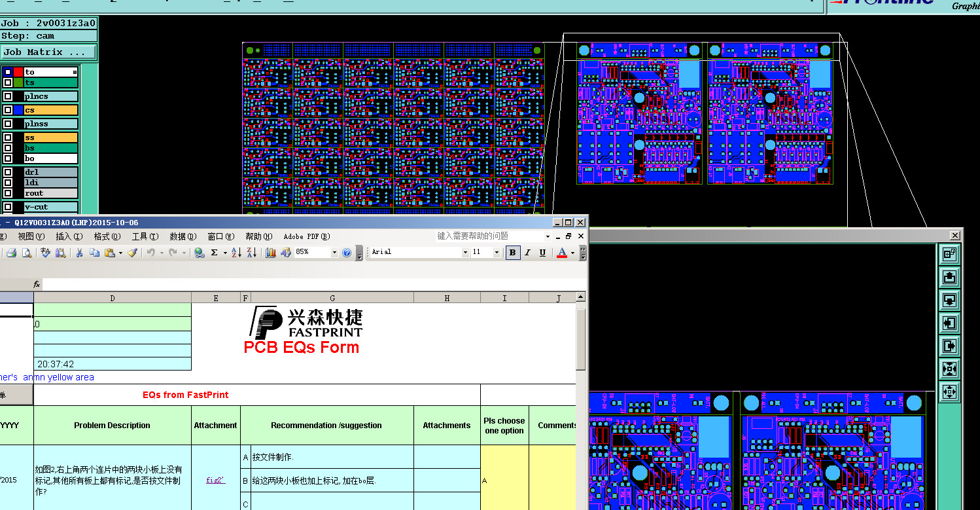Toggle Bold formatting button
This screenshot has height=510, width=980.
point(513,253)
